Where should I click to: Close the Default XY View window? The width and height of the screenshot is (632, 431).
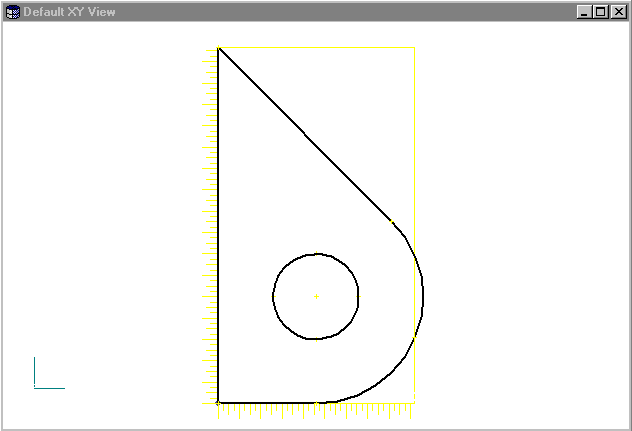[x=618, y=12]
